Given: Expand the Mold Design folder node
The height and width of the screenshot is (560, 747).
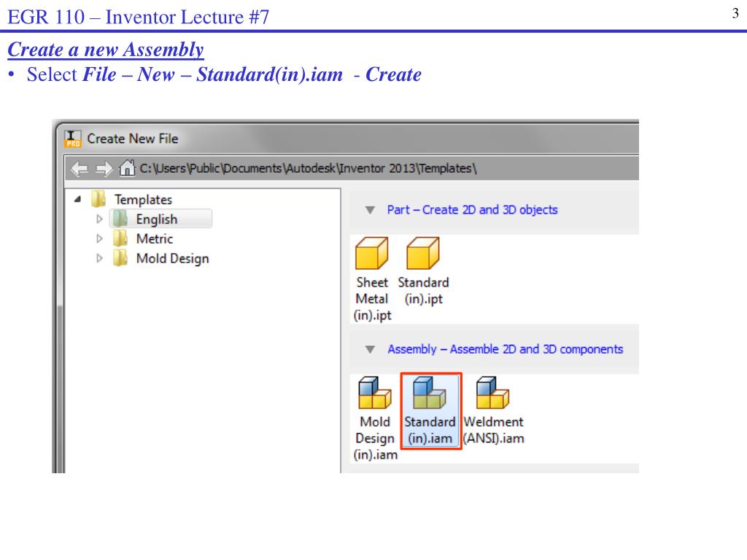Looking at the screenshot, I should pyautogui.click(x=99, y=258).
